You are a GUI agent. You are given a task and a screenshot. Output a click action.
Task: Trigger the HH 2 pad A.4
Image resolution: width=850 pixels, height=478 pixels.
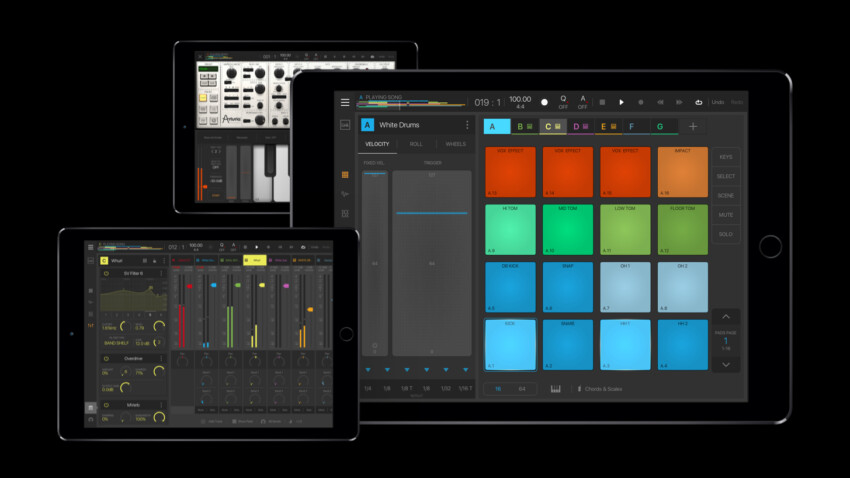point(682,345)
